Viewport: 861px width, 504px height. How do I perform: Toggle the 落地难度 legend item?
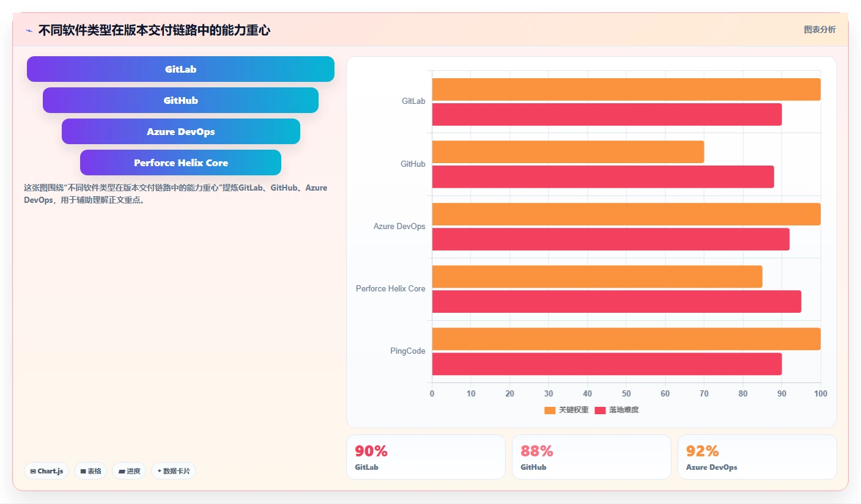point(616,410)
